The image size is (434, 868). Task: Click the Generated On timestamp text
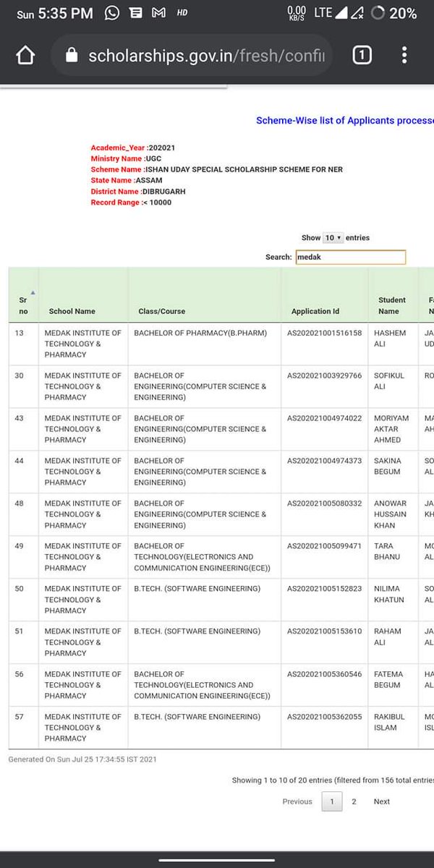point(82,759)
